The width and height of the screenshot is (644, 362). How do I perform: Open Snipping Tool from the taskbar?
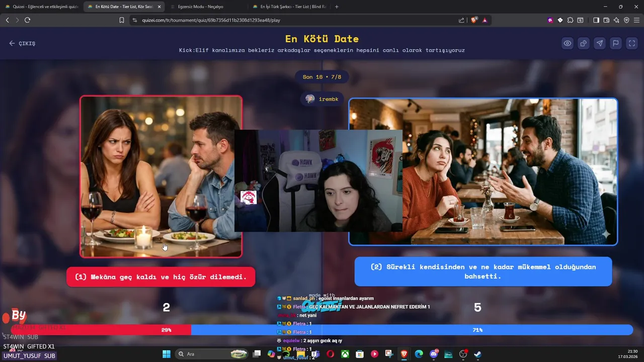click(x=389, y=354)
